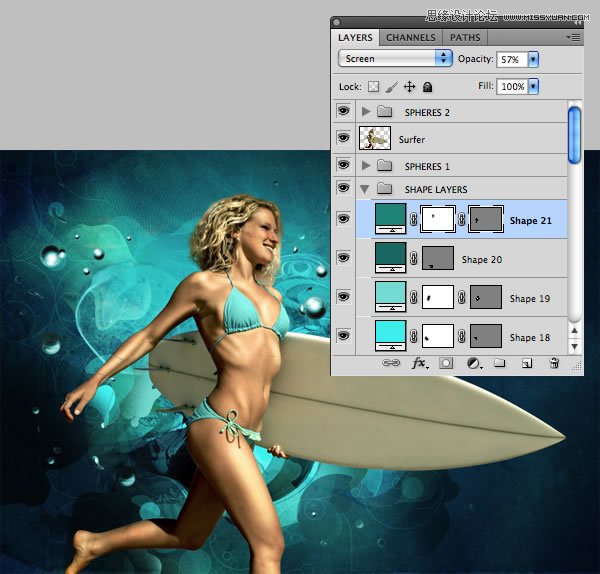The height and width of the screenshot is (574, 600).
Task: Expand the SPHERES 1 group
Action: tap(365, 165)
